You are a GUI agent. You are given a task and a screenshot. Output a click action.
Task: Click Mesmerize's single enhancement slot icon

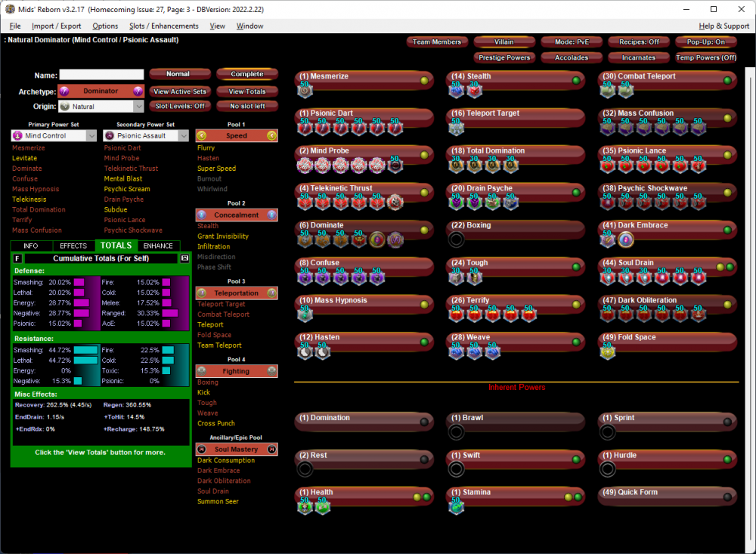tap(305, 91)
